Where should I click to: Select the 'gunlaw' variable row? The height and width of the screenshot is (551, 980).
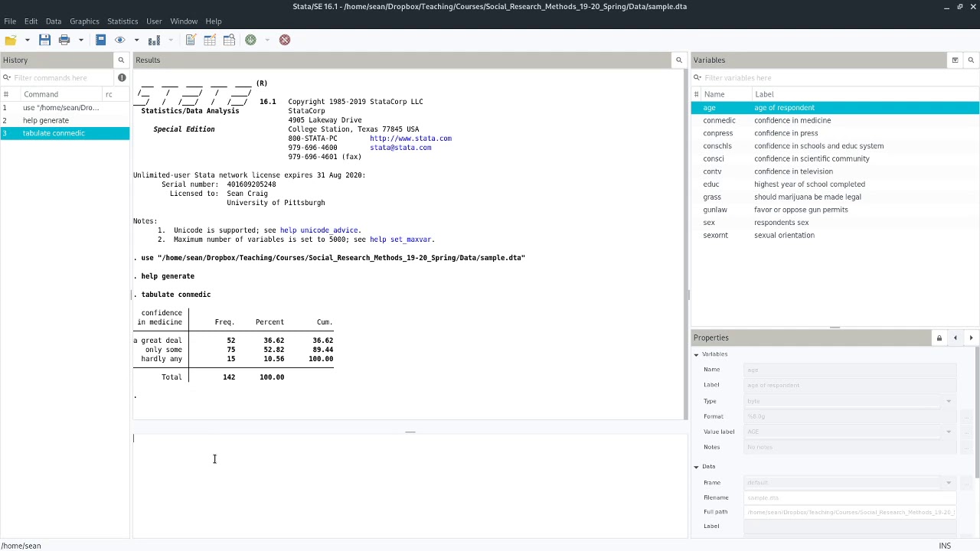(x=835, y=210)
